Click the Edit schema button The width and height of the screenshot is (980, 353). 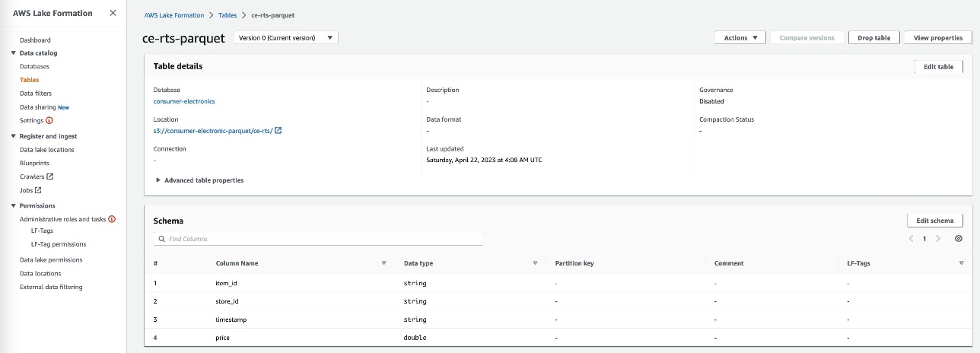(934, 221)
